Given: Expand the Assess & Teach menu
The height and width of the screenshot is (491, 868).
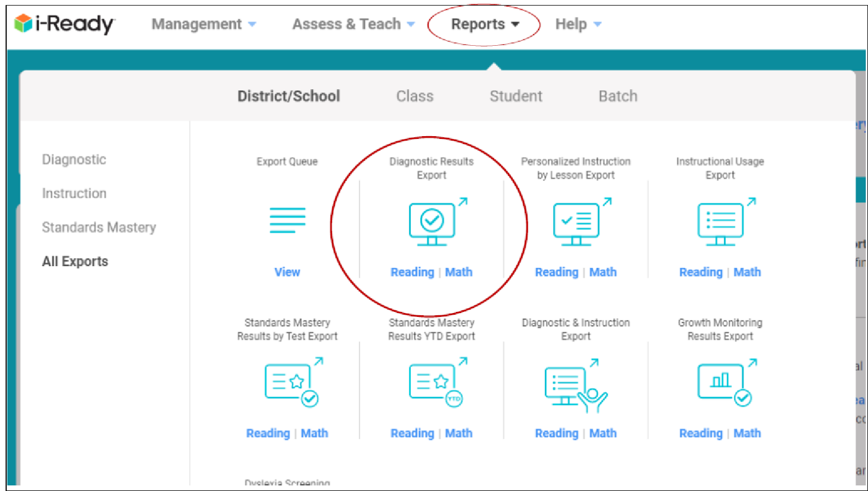Looking at the screenshot, I should tap(353, 24).
